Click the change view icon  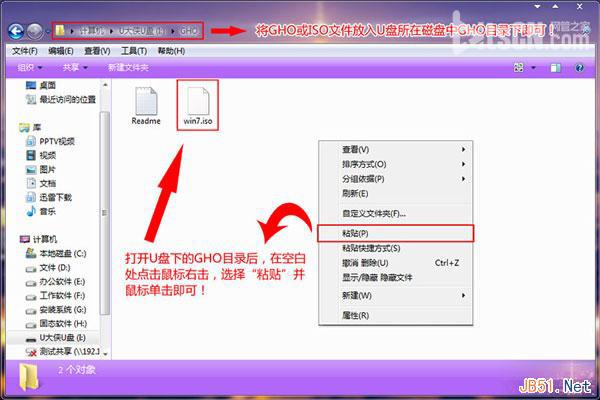click(x=518, y=68)
